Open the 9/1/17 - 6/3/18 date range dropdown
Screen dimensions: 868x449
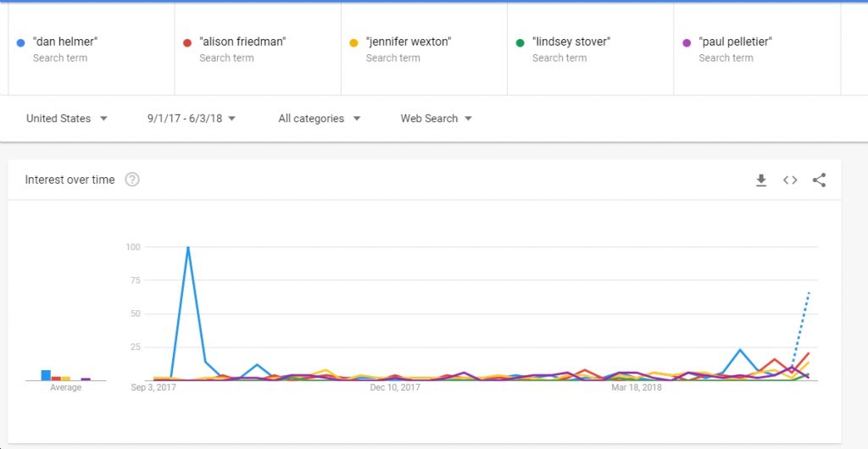192,119
